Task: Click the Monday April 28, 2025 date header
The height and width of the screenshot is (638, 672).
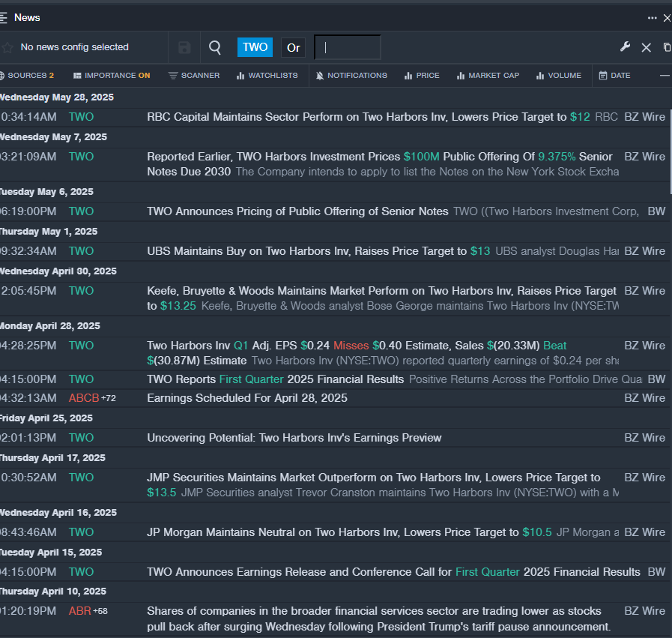Action: tap(49, 326)
